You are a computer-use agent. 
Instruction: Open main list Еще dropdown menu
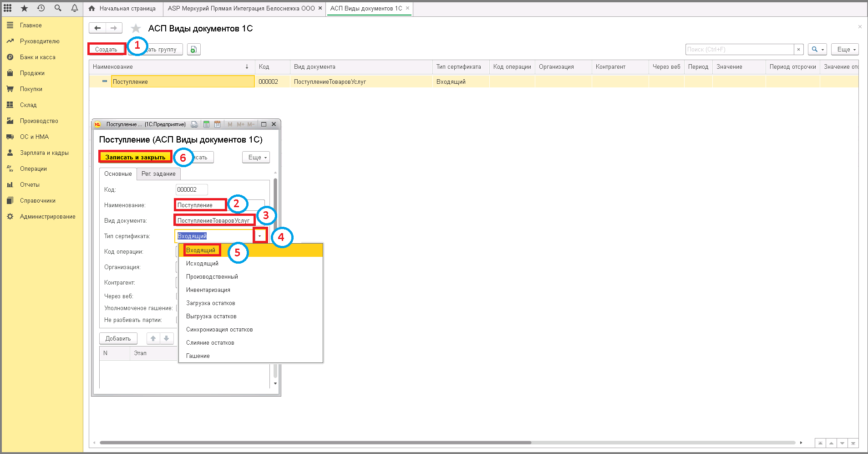pos(845,49)
